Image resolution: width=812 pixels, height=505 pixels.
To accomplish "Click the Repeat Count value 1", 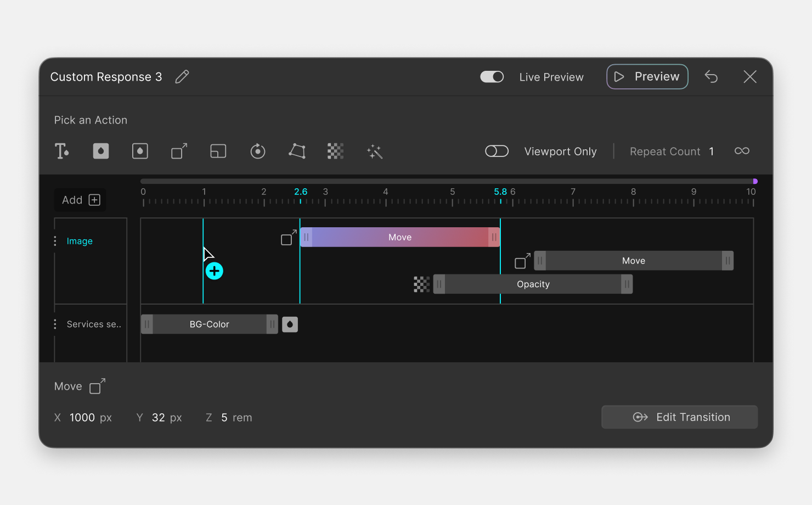I will point(712,151).
